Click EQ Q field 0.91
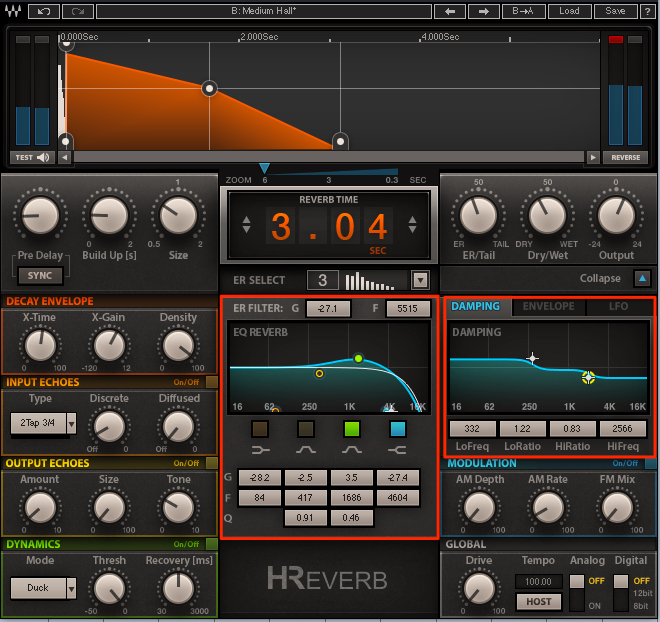 click(x=306, y=518)
